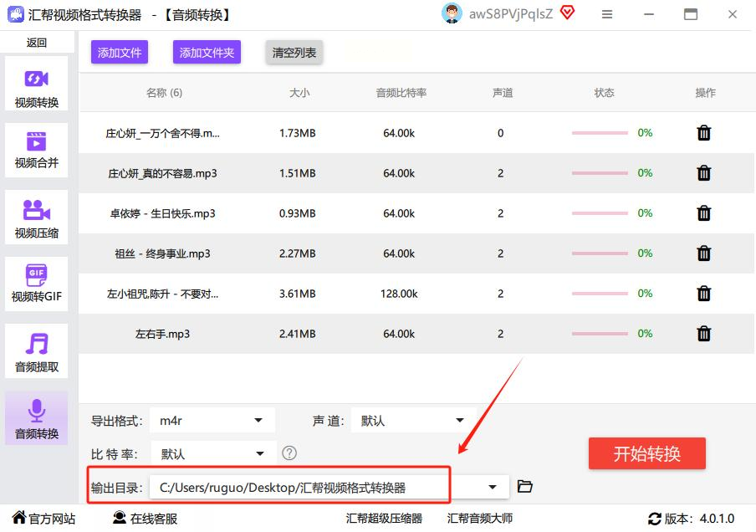756x532 pixels.
Task: Expand the 比特率 bitrate dropdown
Action: tap(260, 454)
